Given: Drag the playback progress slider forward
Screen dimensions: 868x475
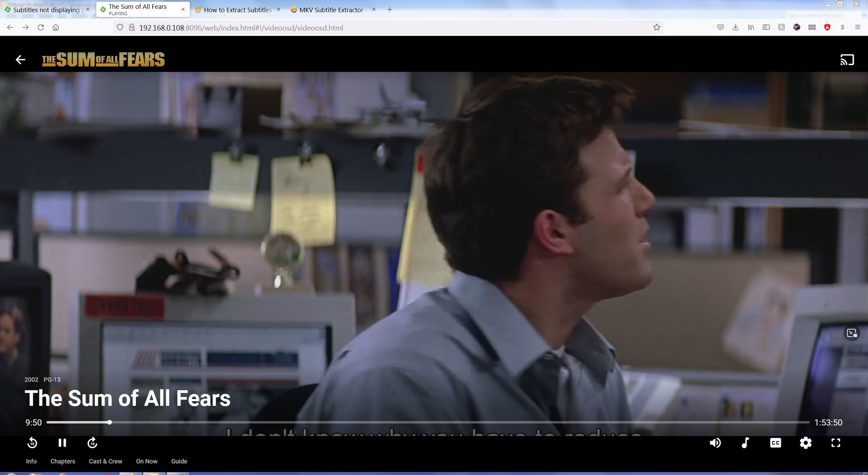Looking at the screenshot, I should click(109, 422).
